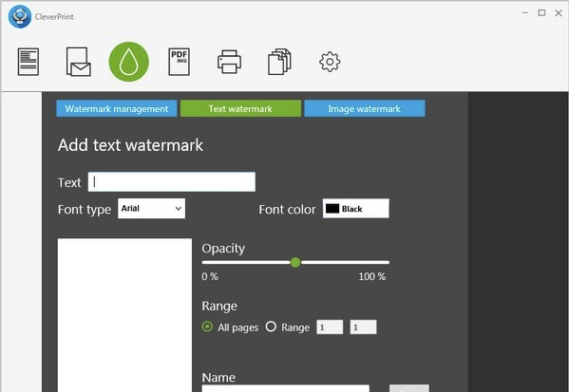The image size is (569, 392).
Task: Focus the watermark Text input field
Action: [172, 181]
